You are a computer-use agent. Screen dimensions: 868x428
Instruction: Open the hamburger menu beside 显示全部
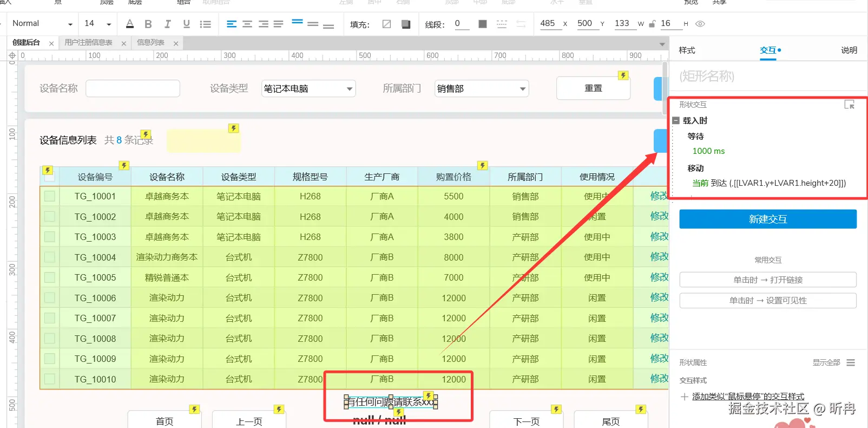tap(851, 362)
